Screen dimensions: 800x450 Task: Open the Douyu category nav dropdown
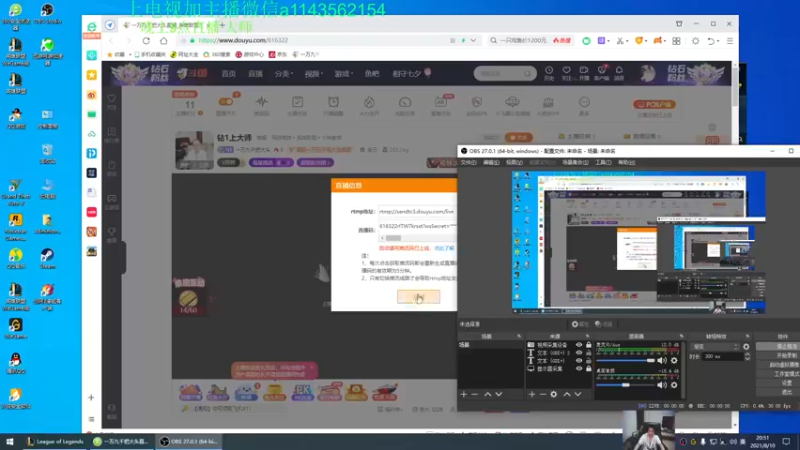click(x=284, y=74)
